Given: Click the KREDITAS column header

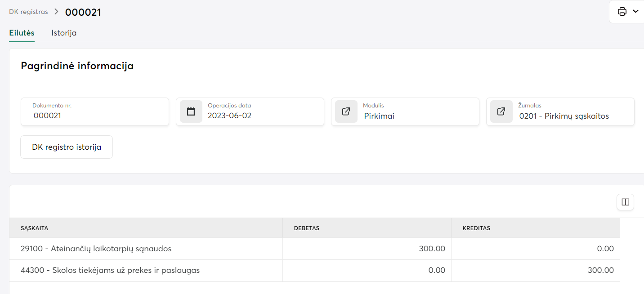Looking at the screenshot, I should (476, 228).
